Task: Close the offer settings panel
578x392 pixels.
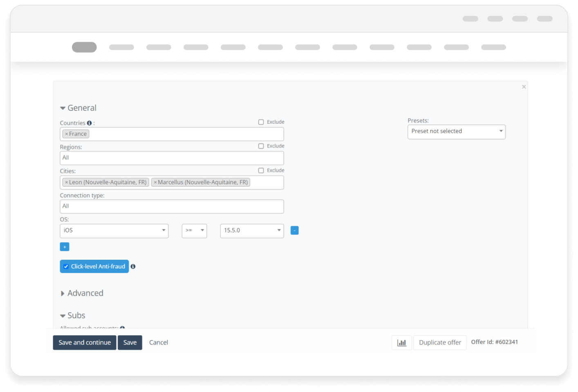Action: pos(524,87)
